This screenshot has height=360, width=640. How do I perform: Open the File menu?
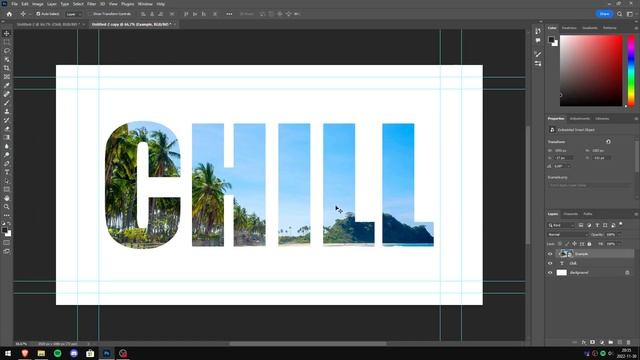[14, 4]
